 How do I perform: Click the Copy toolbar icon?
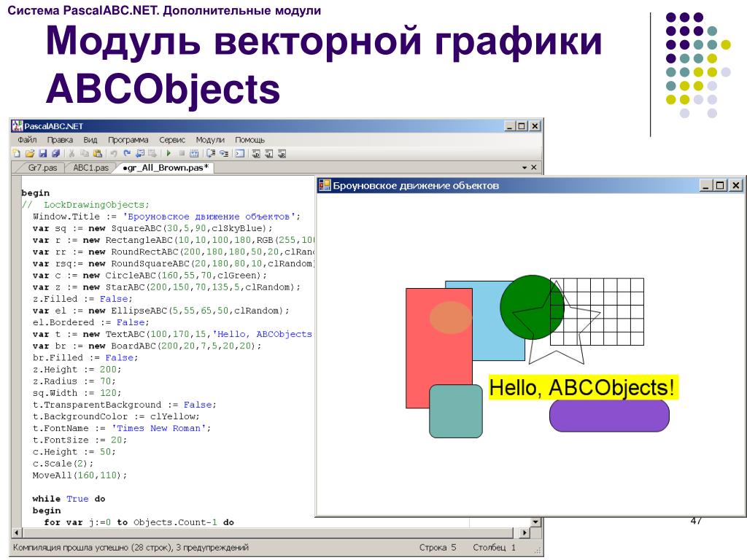pyautogui.click(x=85, y=153)
